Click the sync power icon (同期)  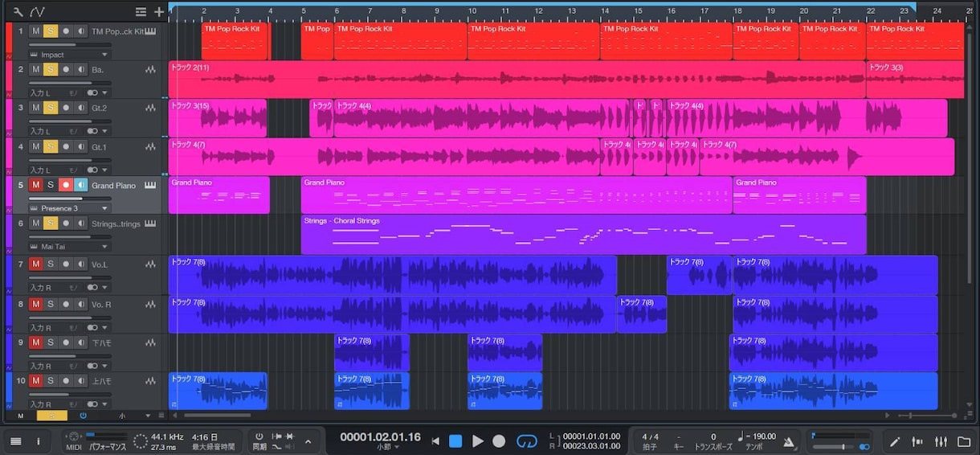[259, 437]
